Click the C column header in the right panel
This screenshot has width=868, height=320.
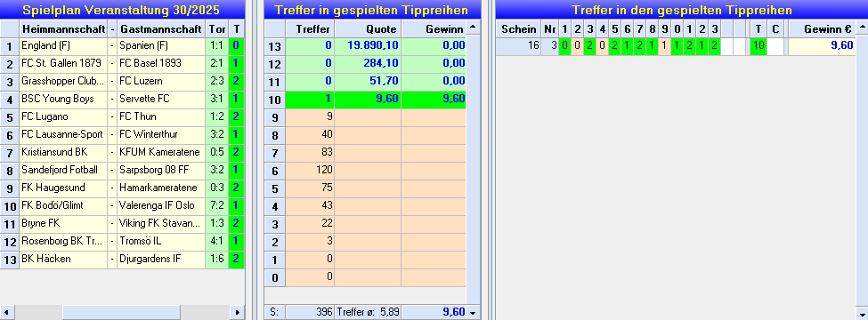tap(775, 28)
